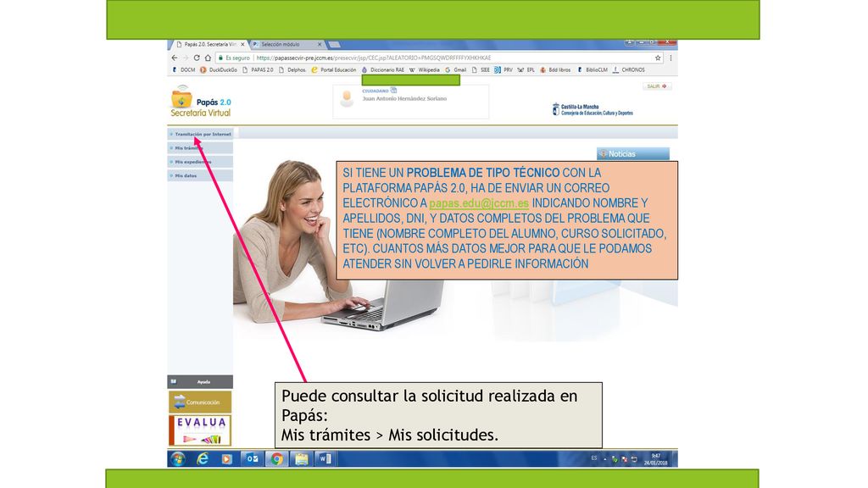Click the Papás 2.0 Secretaría Virtual logo
The image size is (868, 488).
click(200, 102)
